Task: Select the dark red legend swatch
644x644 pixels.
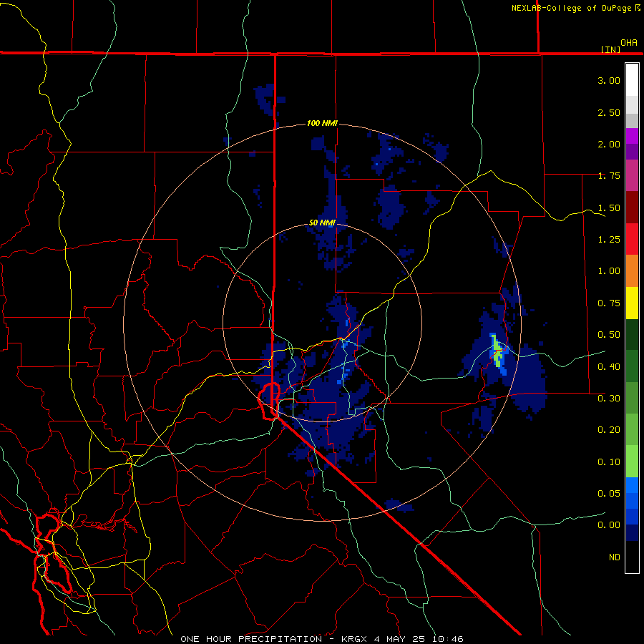Action: pos(632,208)
